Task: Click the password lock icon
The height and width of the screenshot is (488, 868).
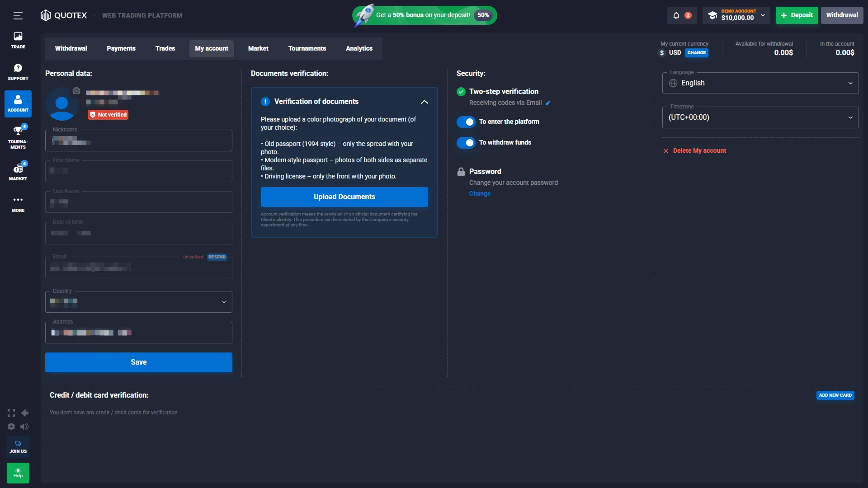Action: (461, 172)
